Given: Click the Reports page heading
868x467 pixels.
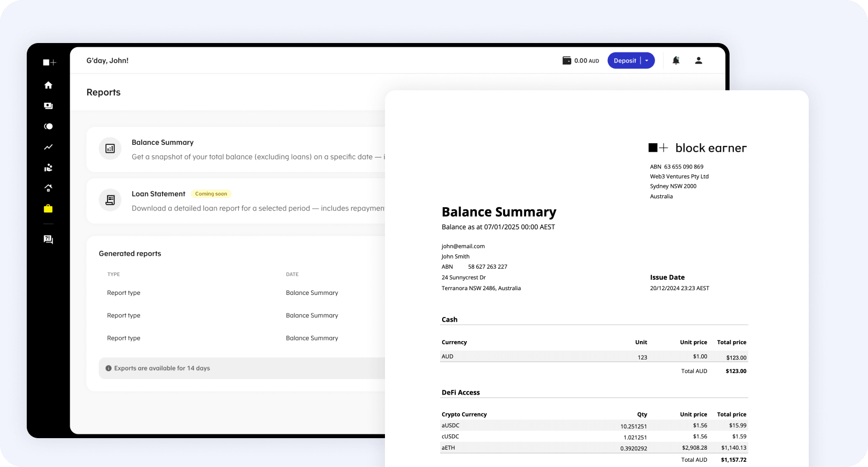Looking at the screenshot, I should 103,92.
